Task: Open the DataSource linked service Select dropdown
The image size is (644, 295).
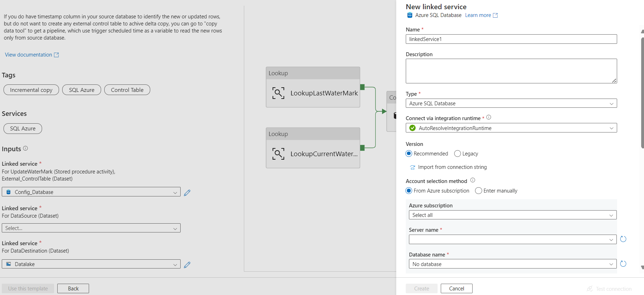Action: (91, 228)
